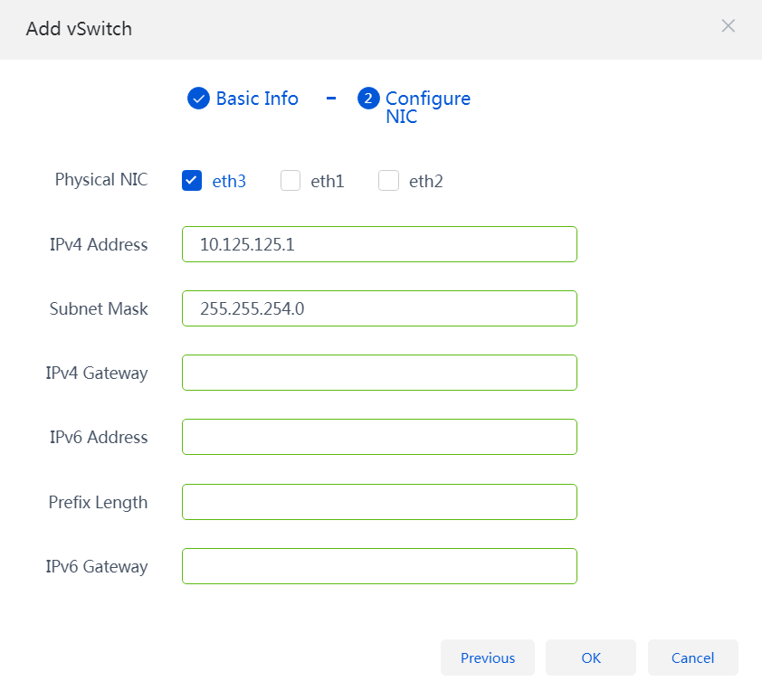Image resolution: width=762 pixels, height=700 pixels.
Task: Click the eth3 label text
Action: (x=229, y=181)
